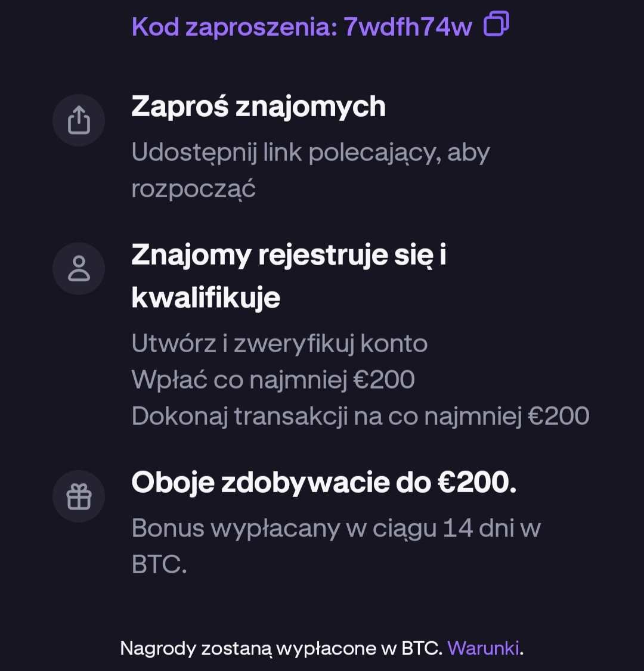Click the "Utwórz i zweryfikuj konto" step
The height and width of the screenshot is (671, 644).
279,343
